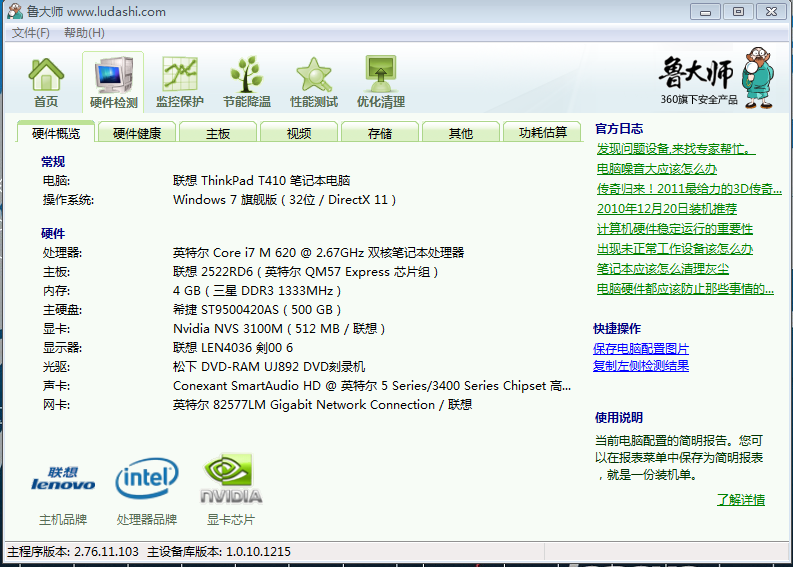Click network card value 英特尔 82577LM Gigabit
The image size is (793, 567).
[x=323, y=405]
